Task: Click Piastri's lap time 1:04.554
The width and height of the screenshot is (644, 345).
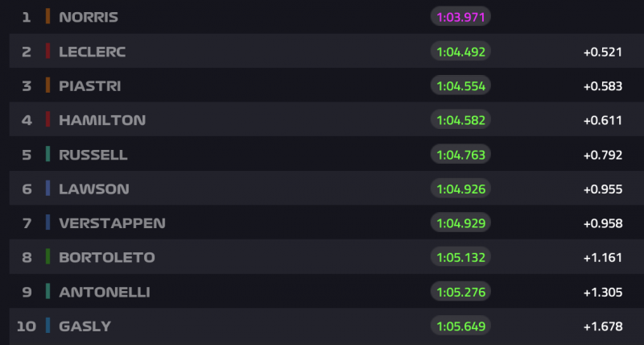Action: [461, 85]
